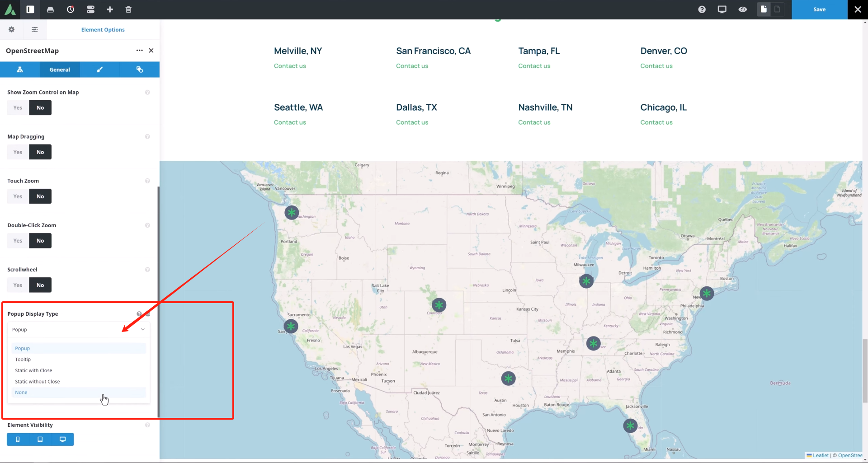Click the plus add element icon
This screenshot has height=463, width=868.
(x=110, y=9)
